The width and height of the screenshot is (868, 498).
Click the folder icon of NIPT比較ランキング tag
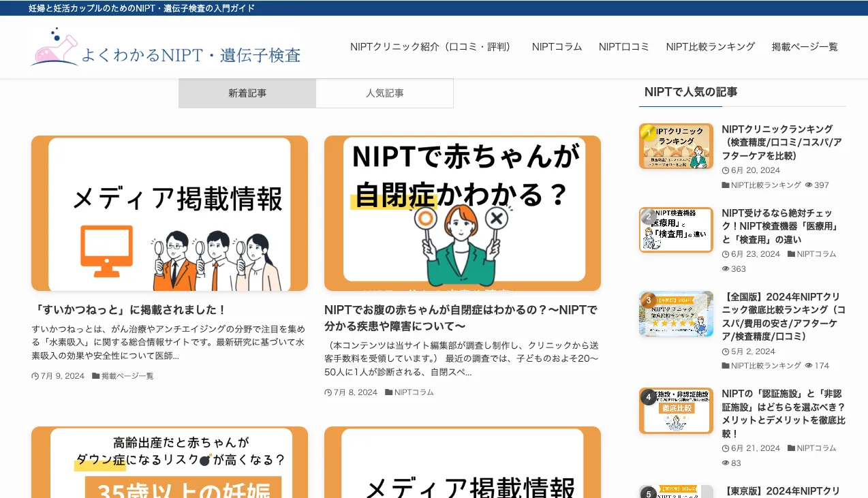tap(724, 185)
